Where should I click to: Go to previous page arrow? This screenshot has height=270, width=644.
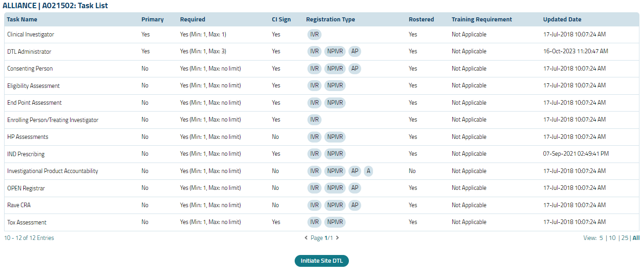[x=306, y=238]
